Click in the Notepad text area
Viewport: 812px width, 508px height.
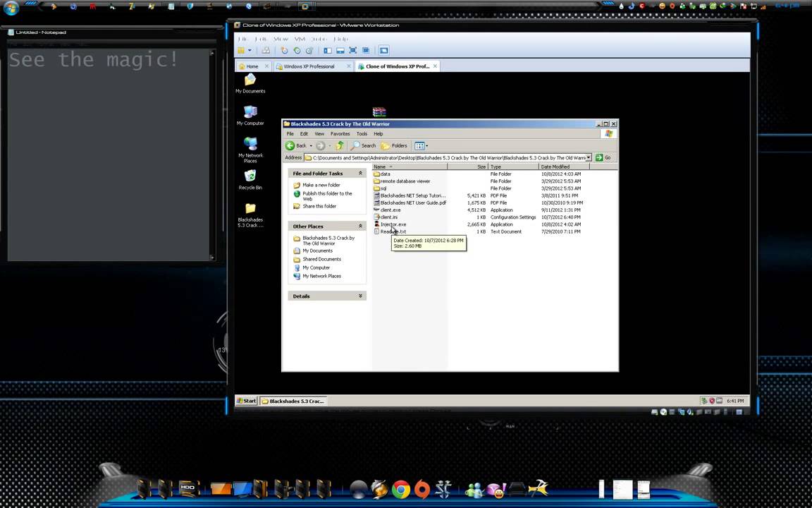coord(109,155)
